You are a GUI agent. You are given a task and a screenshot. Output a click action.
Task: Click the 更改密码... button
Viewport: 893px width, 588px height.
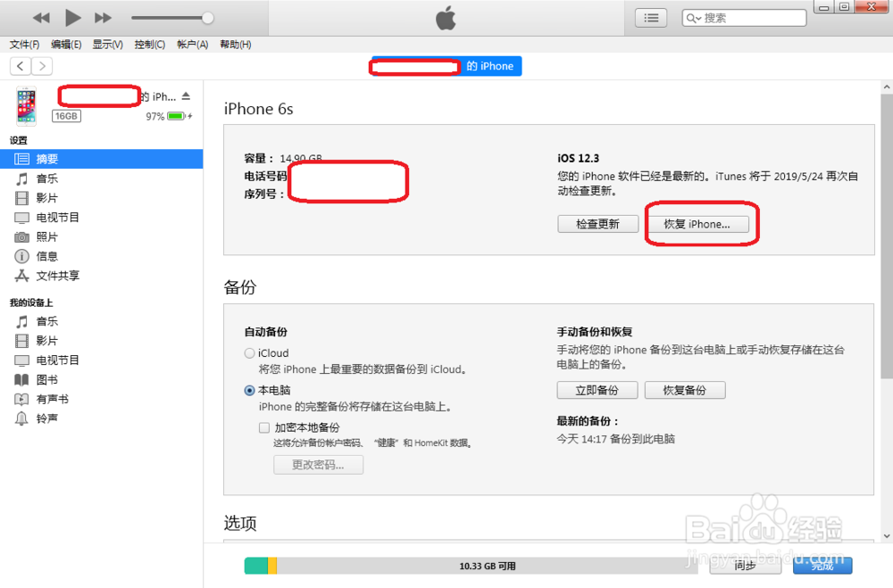point(319,465)
